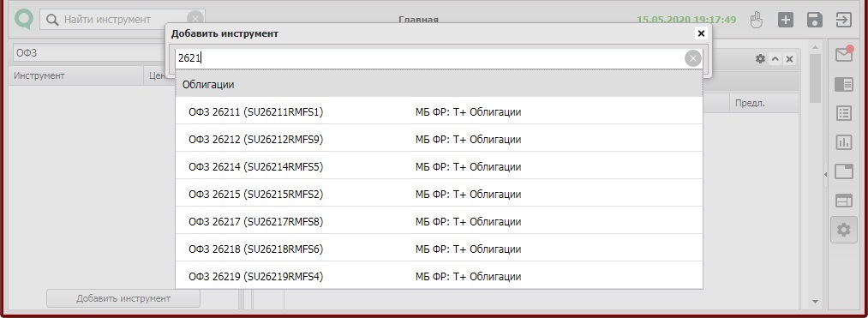The height and width of the screenshot is (318, 868).
Task: Click the scrollbar down arrow
Action: pos(814,302)
